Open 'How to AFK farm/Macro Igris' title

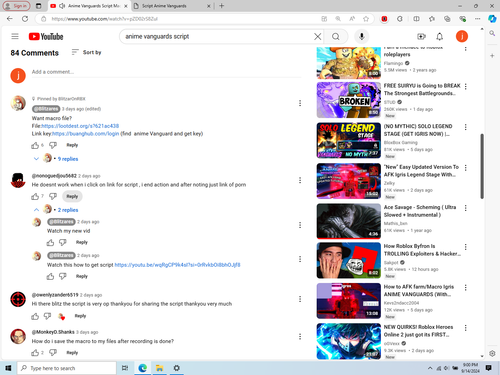coord(419,290)
